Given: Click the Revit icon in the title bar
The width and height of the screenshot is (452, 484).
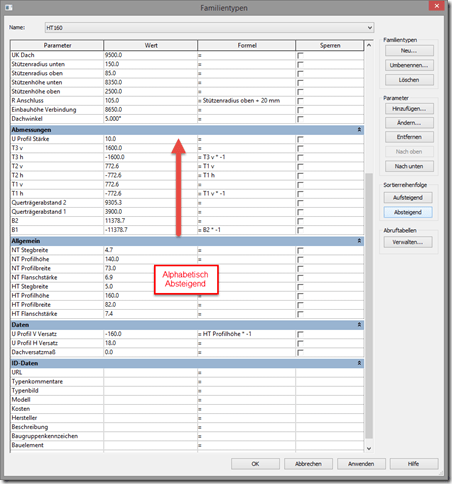Looking at the screenshot, I should click(9, 7).
